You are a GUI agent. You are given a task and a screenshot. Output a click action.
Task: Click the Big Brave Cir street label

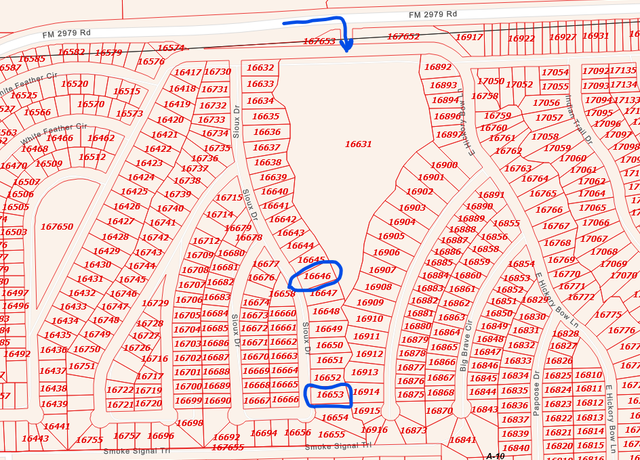pyautogui.click(x=465, y=346)
